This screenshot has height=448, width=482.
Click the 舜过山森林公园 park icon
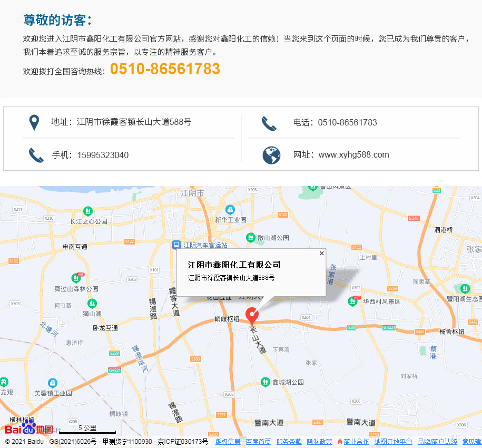(x=76, y=278)
